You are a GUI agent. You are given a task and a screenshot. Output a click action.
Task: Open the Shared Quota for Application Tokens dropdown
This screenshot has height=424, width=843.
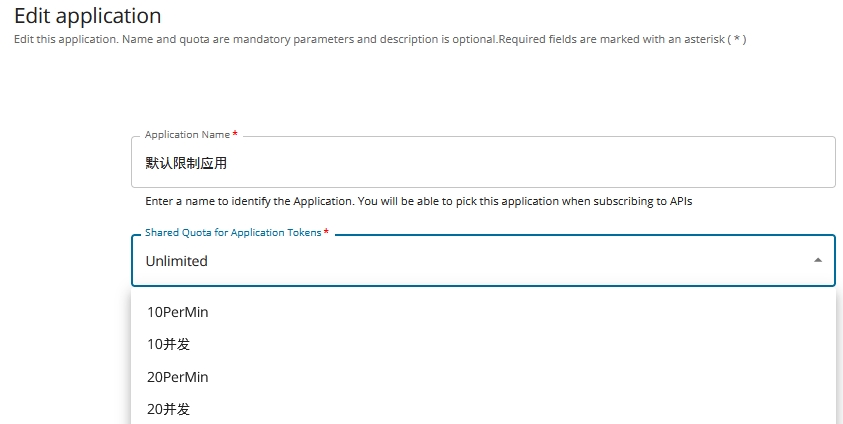tap(482, 260)
